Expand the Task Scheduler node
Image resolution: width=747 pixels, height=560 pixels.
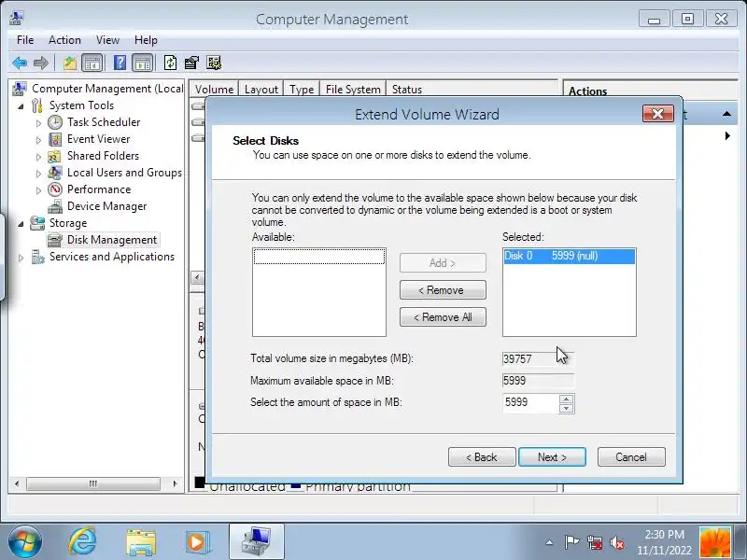38,123
